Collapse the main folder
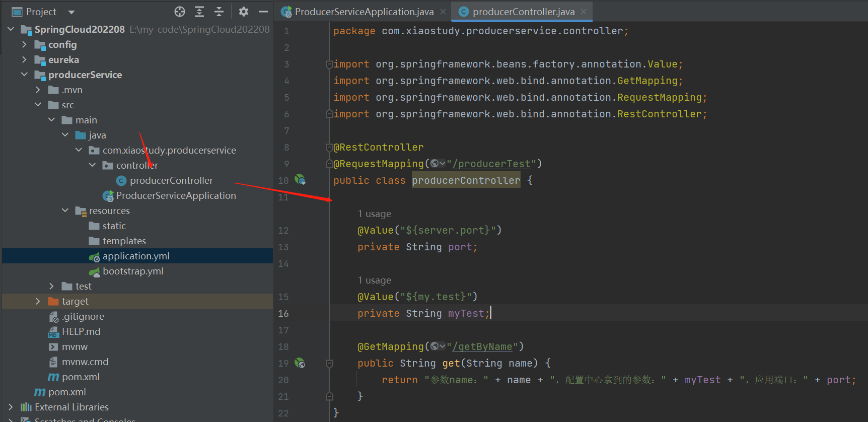868x422 pixels. click(51, 120)
